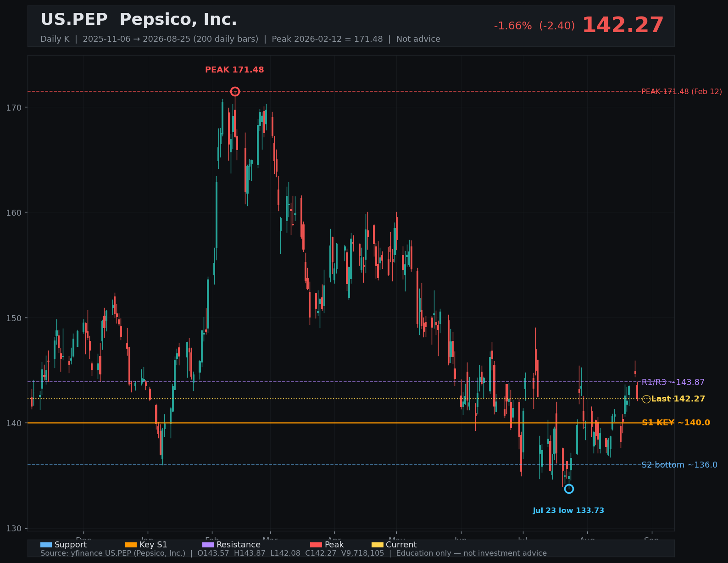Screen dimensions: 728x563
Task: Click the 'PEAK 171.48 (Feb 12)' line label
Action: click(x=681, y=92)
